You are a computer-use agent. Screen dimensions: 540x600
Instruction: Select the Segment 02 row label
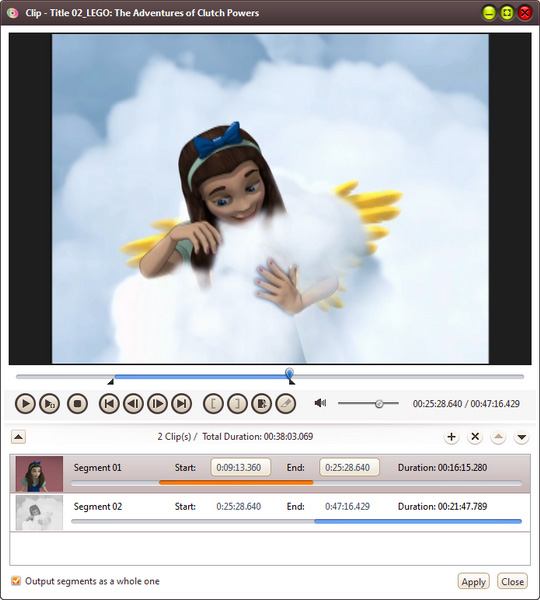point(98,506)
